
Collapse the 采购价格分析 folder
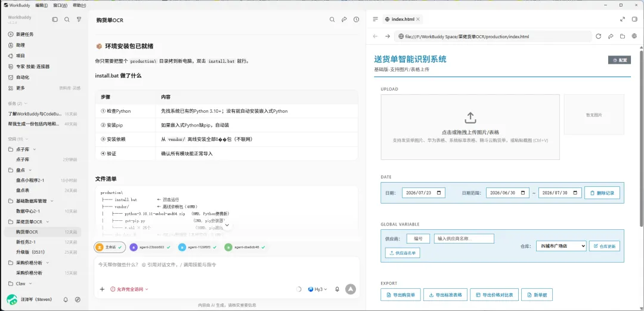[47, 263]
